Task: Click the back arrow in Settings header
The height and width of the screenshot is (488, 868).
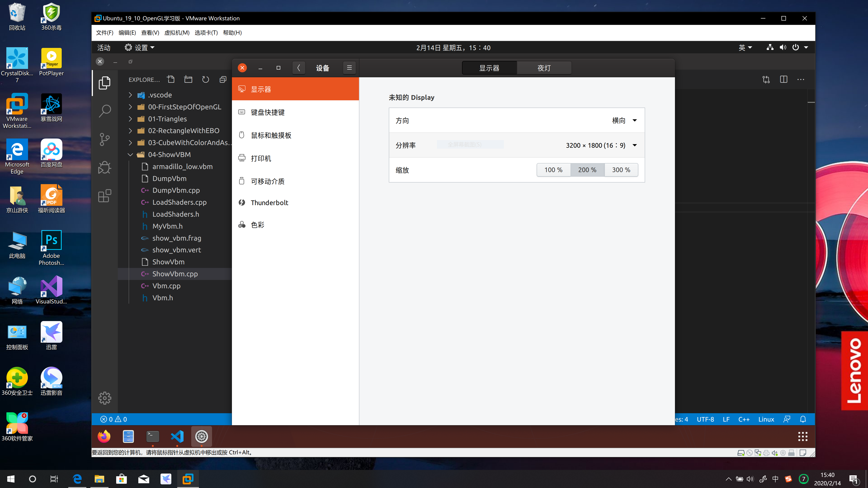Action: pos(298,68)
